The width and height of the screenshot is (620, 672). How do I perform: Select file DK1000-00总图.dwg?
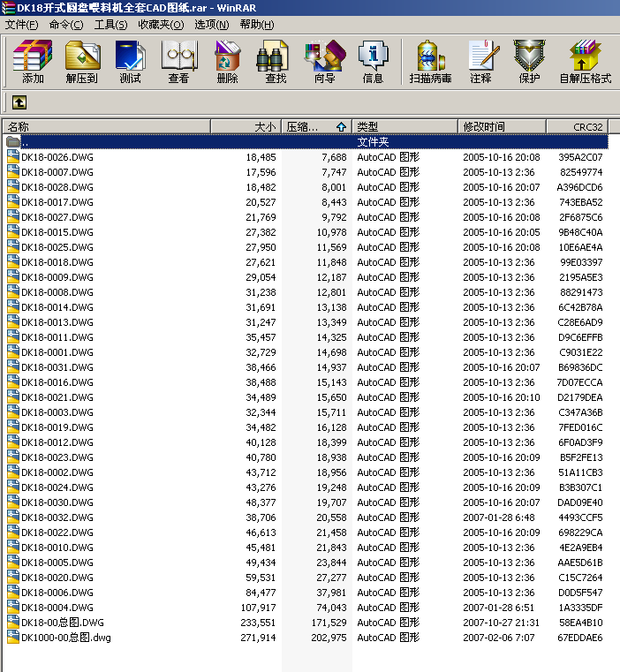tap(66, 638)
